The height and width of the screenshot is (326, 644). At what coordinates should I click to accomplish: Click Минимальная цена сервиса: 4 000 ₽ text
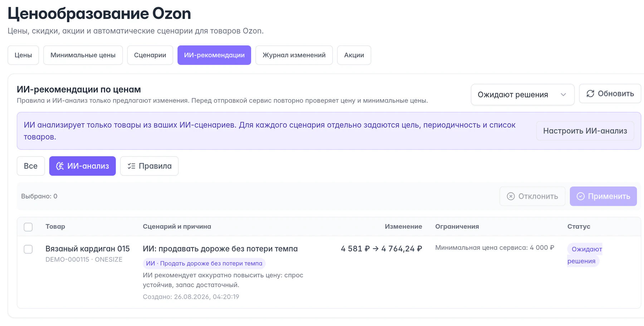495,248
